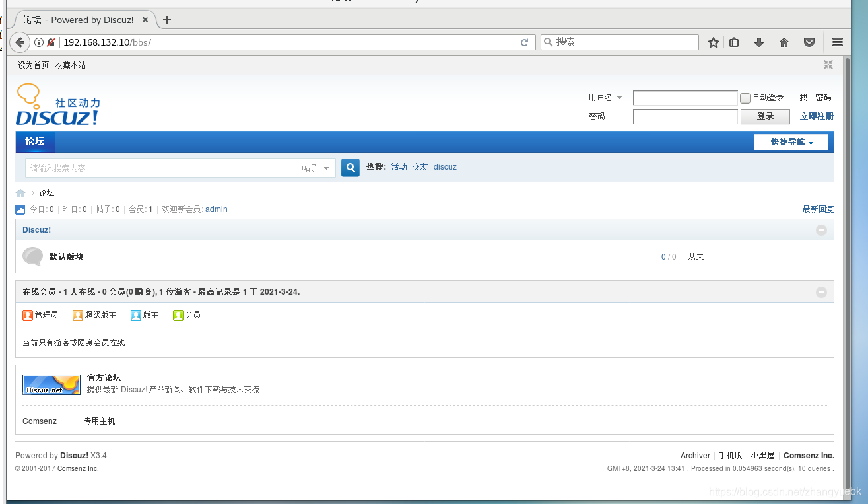Collapse the Discuz! category section
The width and height of the screenshot is (868, 504).
click(x=821, y=230)
